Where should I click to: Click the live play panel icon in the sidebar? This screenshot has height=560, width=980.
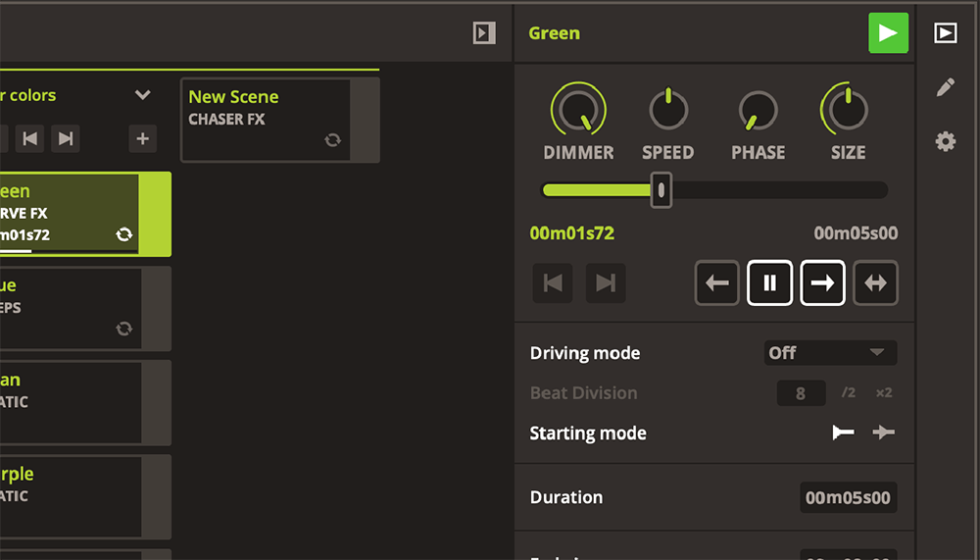(945, 32)
